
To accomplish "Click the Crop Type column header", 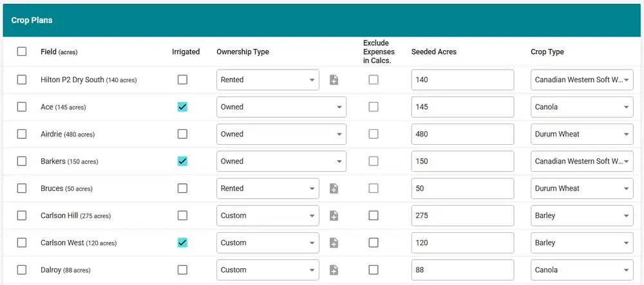I will 547,51.
